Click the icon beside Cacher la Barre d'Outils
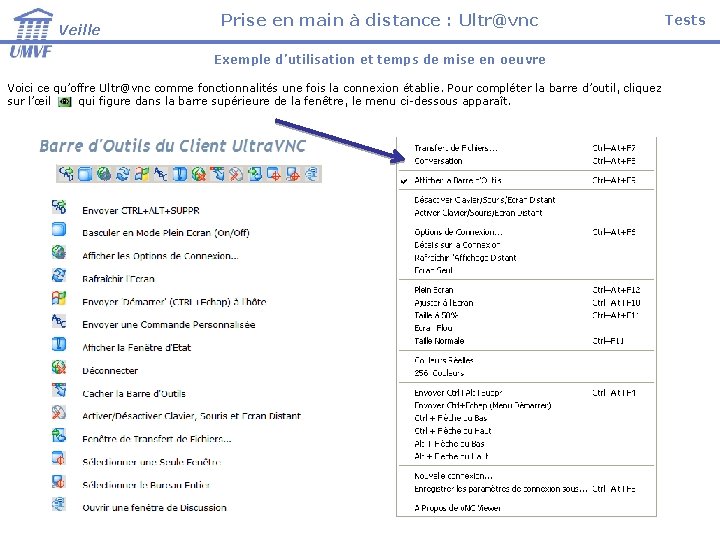The image size is (720, 540). [59, 390]
